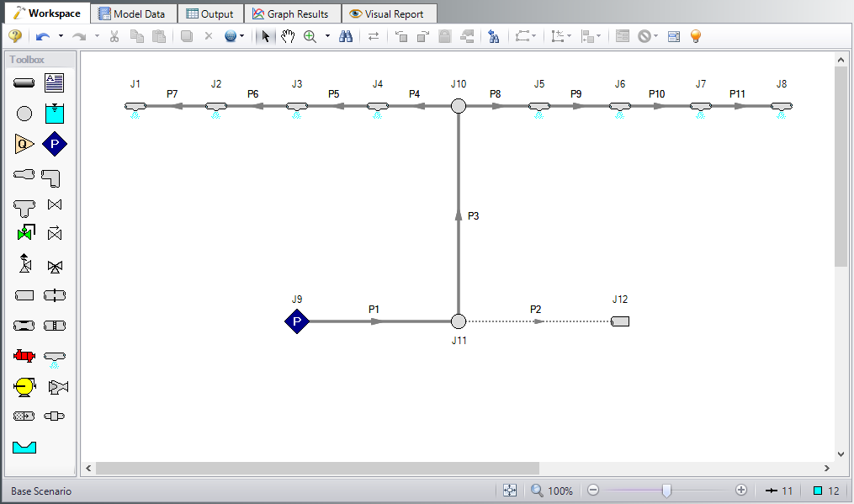Open the globe icon dropdown
The height and width of the screenshot is (504, 854).
point(243,36)
